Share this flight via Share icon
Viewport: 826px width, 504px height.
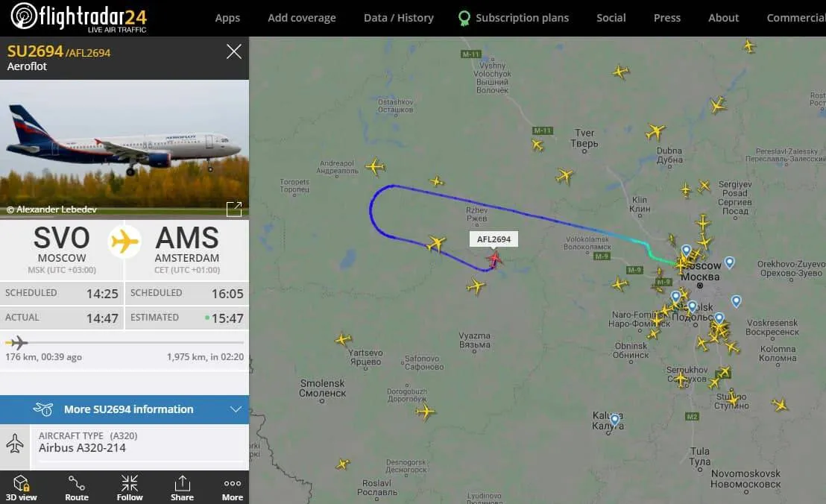coord(182,482)
